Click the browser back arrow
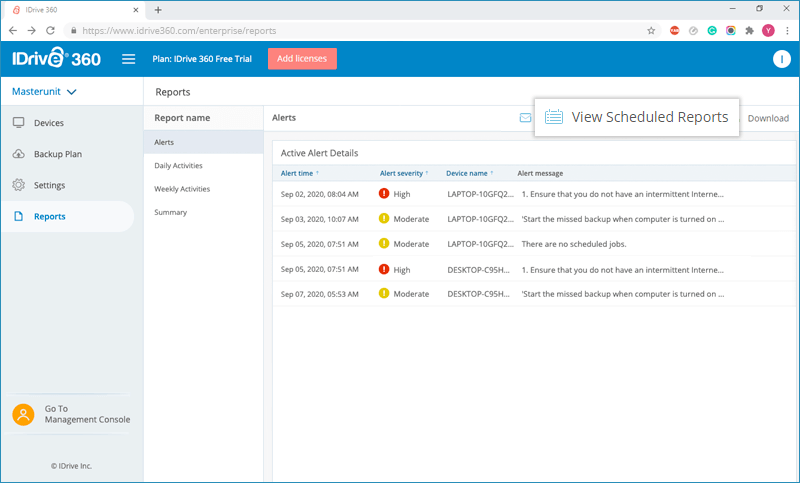800x483 pixels. pyautogui.click(x=13, y=31)
